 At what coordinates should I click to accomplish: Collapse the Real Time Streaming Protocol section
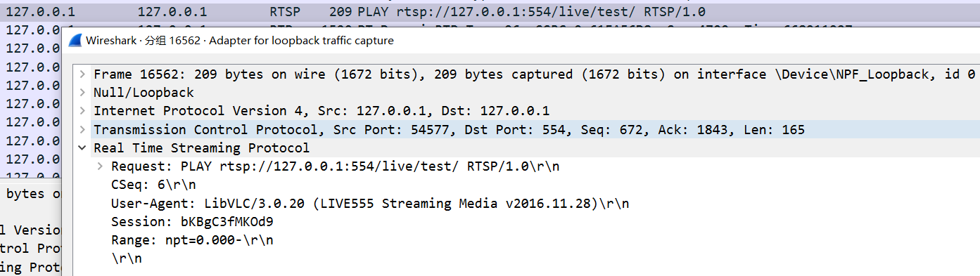tap(83, 148)
